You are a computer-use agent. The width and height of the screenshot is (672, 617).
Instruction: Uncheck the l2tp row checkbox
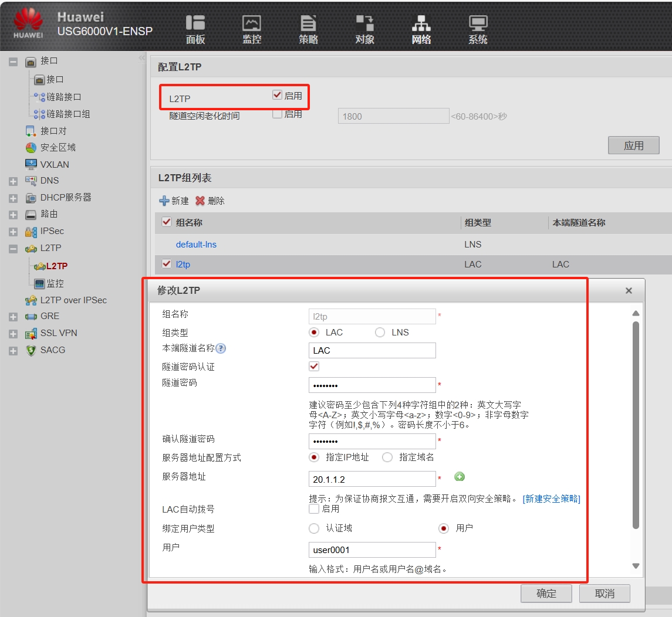coord(166,264)
